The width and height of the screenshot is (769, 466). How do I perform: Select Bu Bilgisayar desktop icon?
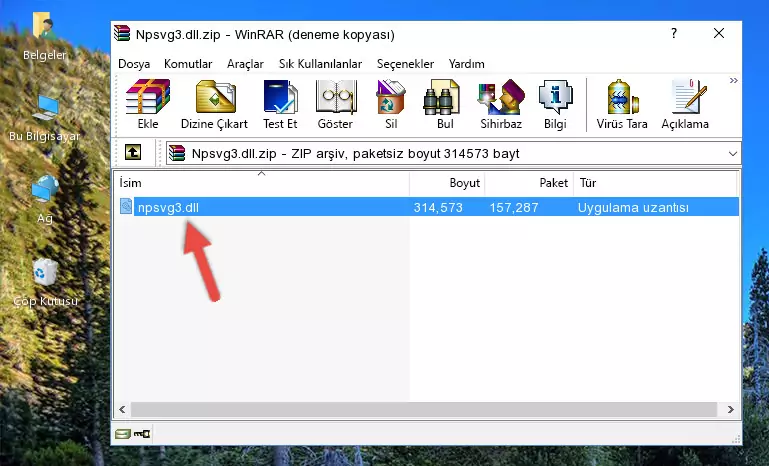click(x=44, y=118)
